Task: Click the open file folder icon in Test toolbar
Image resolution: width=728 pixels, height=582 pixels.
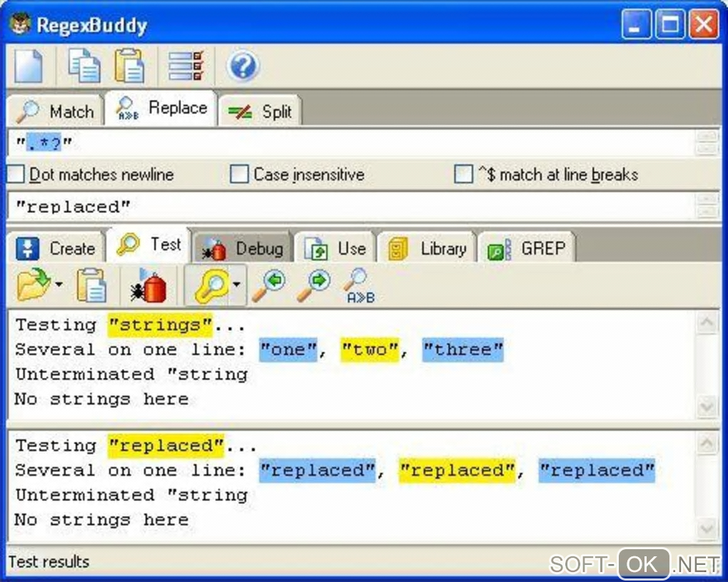Action: click(x=34, y=285)
